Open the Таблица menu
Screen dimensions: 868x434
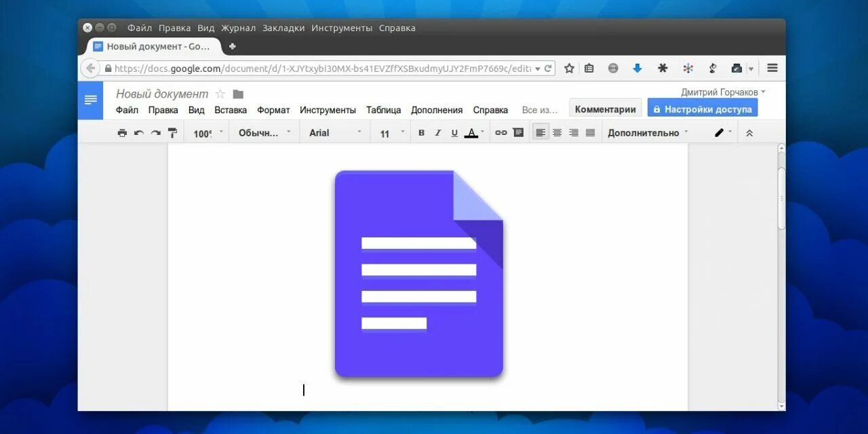pos(384,110)
